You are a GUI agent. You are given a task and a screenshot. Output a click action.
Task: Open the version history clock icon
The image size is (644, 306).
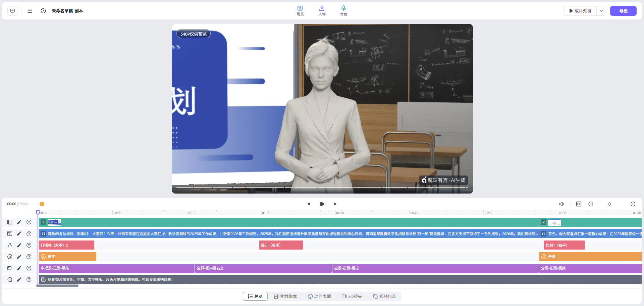tap(43, 11)
